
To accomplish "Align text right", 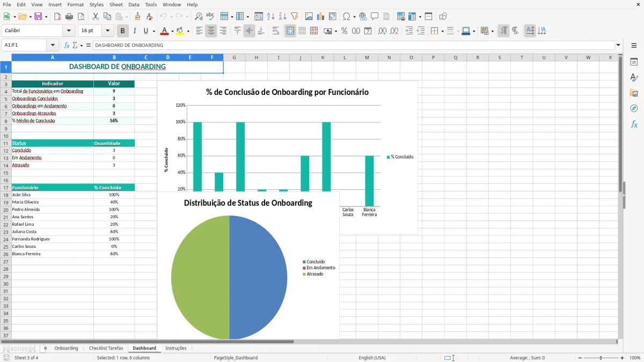I will tap(223, 31).
